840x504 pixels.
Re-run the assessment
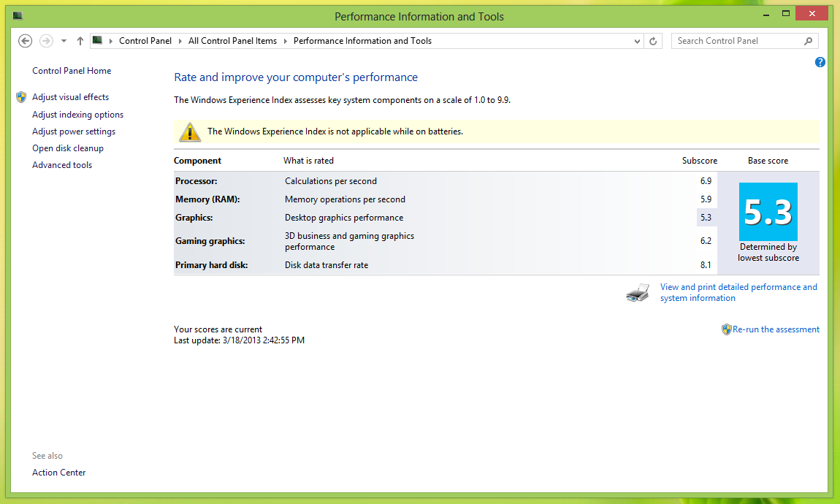click(x=776, y=329)
